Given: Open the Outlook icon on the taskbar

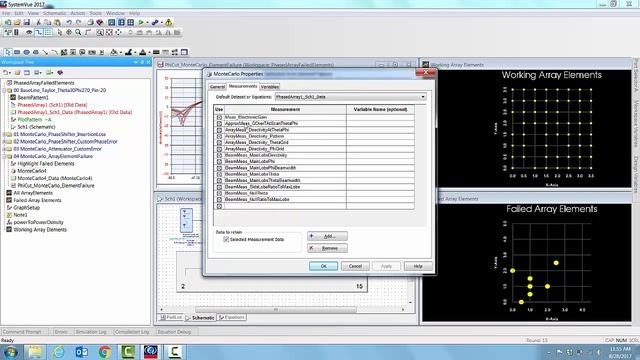Looking at the screenshot, I should click(81, 351).
